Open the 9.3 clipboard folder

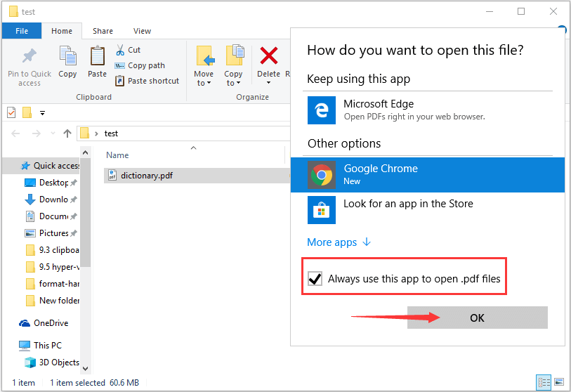pyautogui.click(x=53, y=250)
